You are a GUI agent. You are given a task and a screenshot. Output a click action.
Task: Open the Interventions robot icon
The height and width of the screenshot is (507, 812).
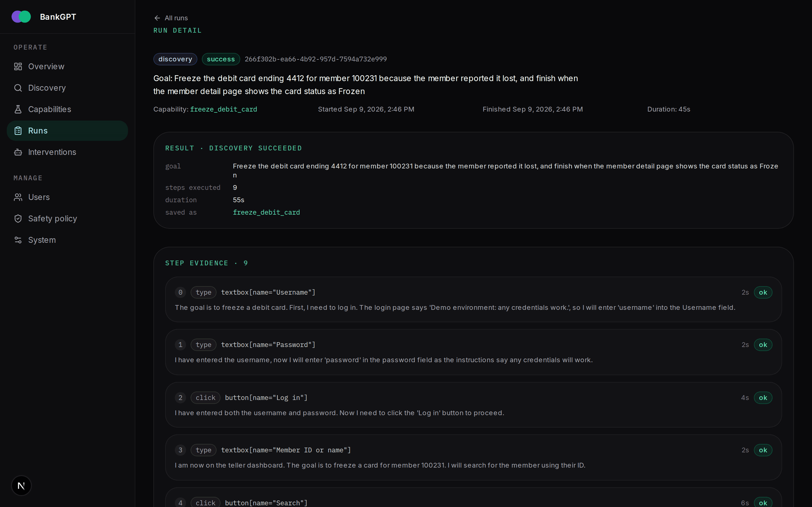[18, 152]
